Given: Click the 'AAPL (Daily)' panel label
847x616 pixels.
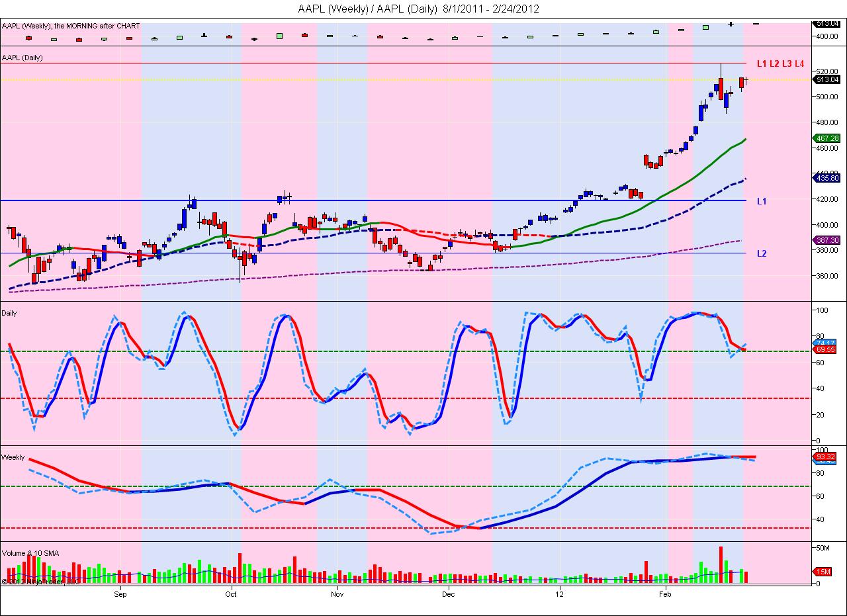Looking at the screenshot, I should (22, 58).
